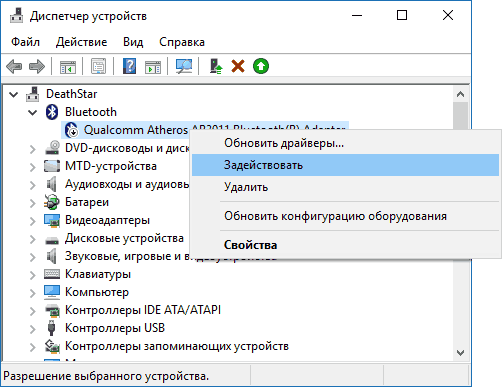Click the MTD devices category icon
This screenshot has width=502, height=387.
pos(52,166)
